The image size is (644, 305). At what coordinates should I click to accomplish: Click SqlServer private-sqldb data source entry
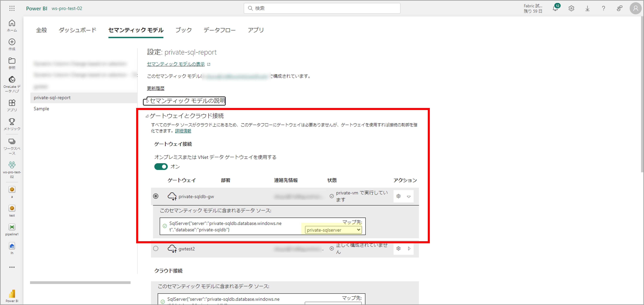point(225,226)
